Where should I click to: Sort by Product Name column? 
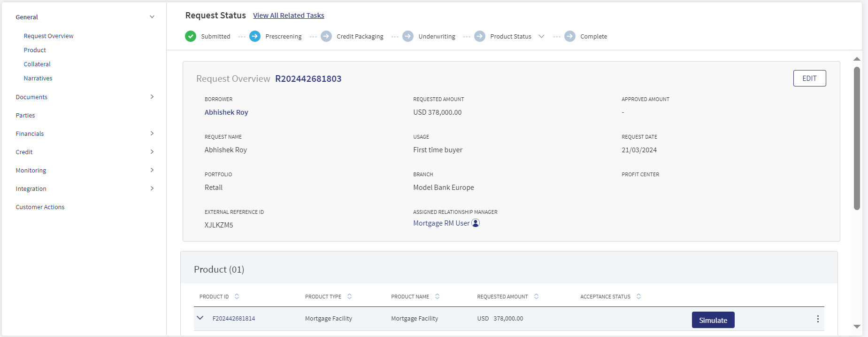pyautogui.click(x=437, y=297)
